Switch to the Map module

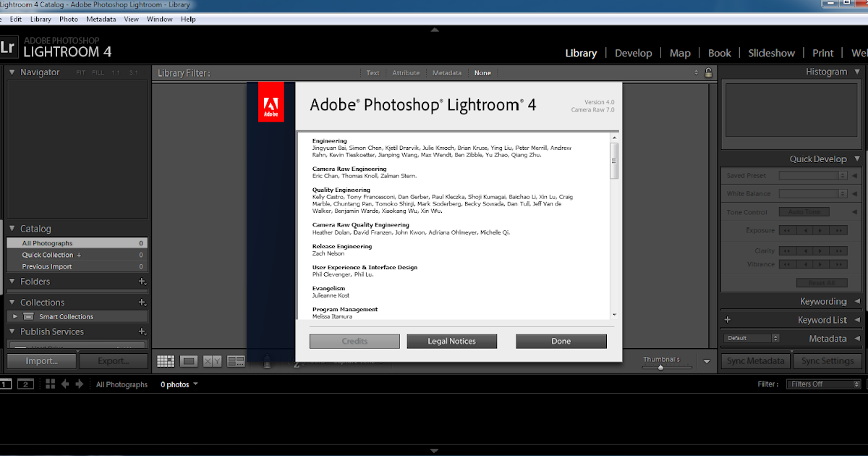680,53
